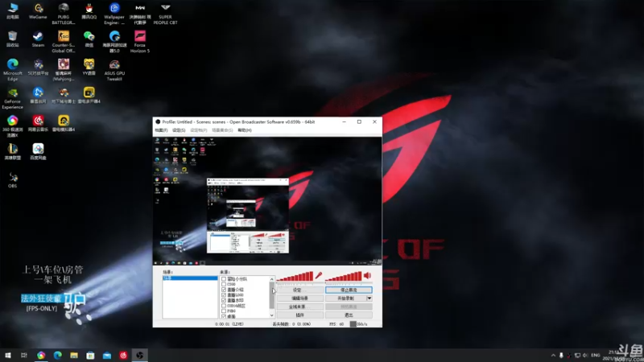Screen dimensions: 644x362
Task: Open the Mail app on taskbar
Action: pos(107,356)
